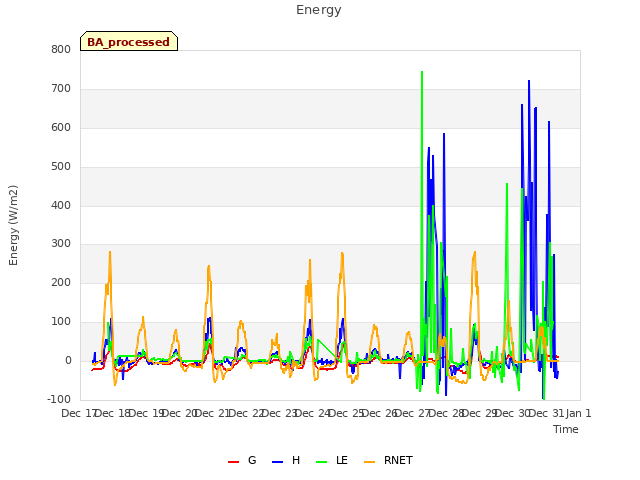Click the 500 y-axis tick label

click(x=61, y=167)
